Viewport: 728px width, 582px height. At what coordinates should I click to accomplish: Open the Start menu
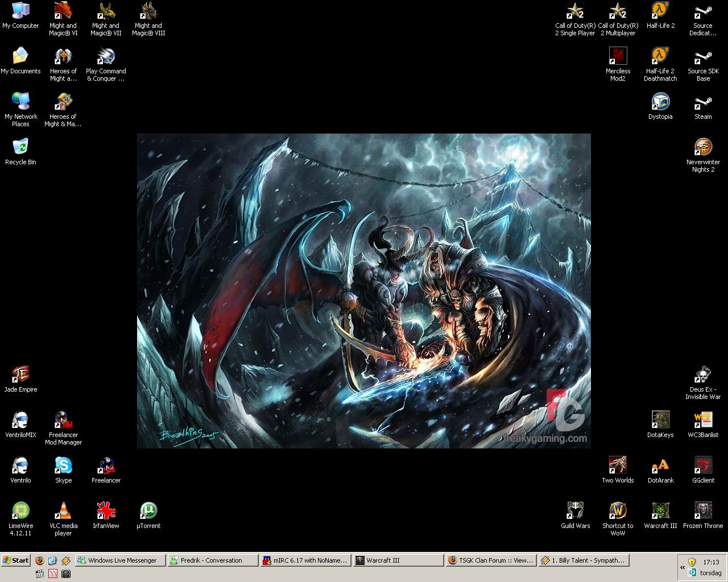[x=15, y=560]
